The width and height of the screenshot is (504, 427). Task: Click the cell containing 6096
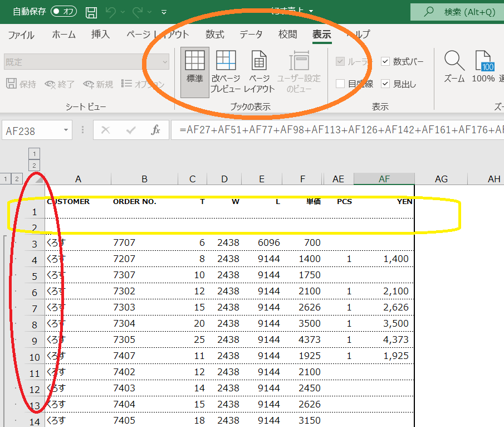[x=262, y=242]
